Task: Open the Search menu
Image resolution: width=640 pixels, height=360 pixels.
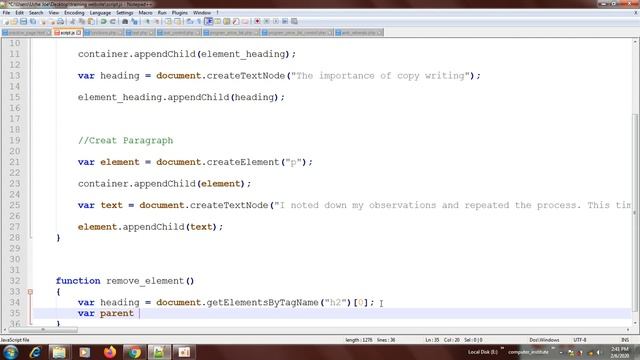Action: coord(36,13)
